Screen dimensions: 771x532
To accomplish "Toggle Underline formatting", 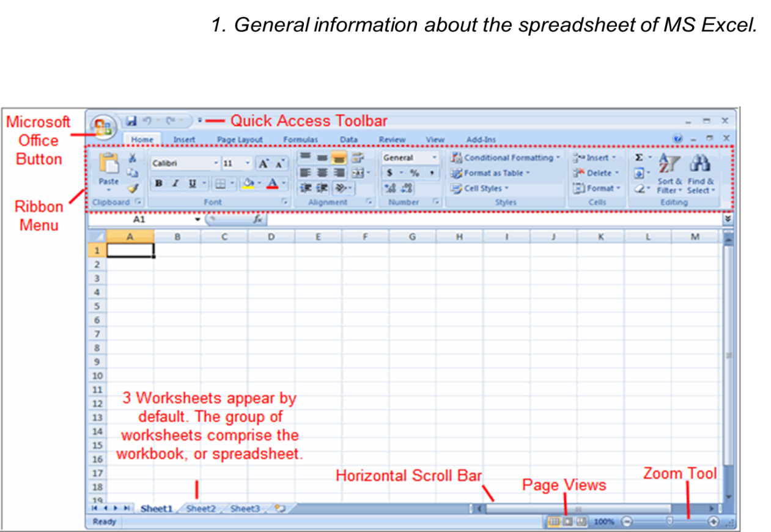I will [192, 183].
